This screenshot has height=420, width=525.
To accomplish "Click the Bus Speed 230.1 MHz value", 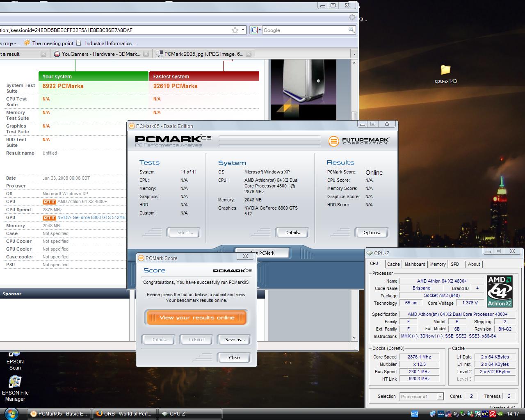I will click(419, 372).
